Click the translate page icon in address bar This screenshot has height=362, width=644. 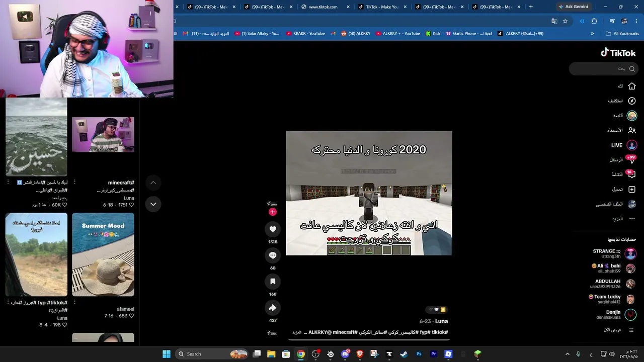coord(554,21)
